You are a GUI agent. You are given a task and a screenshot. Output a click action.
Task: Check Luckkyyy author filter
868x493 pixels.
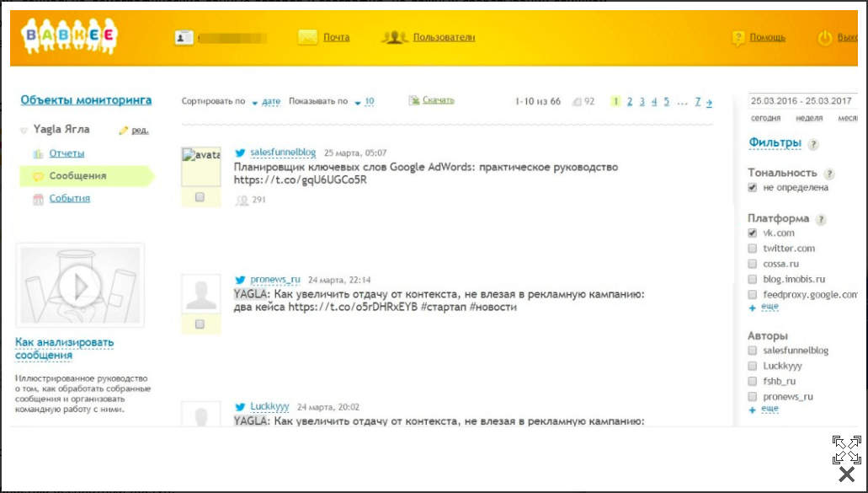coord(753,366)
